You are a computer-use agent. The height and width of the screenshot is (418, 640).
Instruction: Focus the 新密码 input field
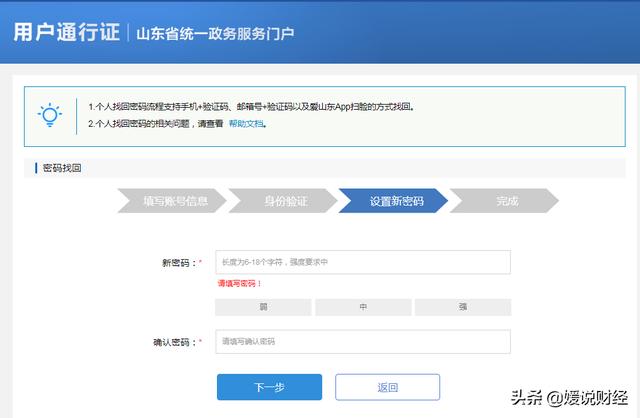point(363,262)
